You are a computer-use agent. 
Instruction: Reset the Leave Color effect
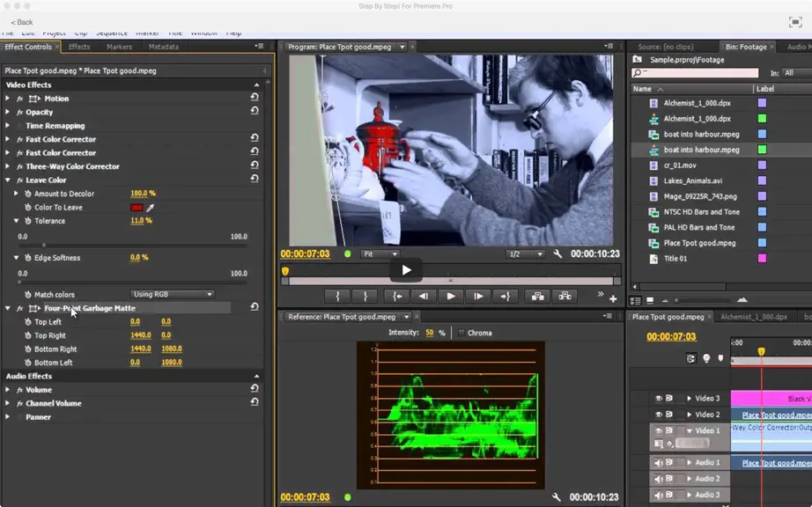[x=255, y=179]
